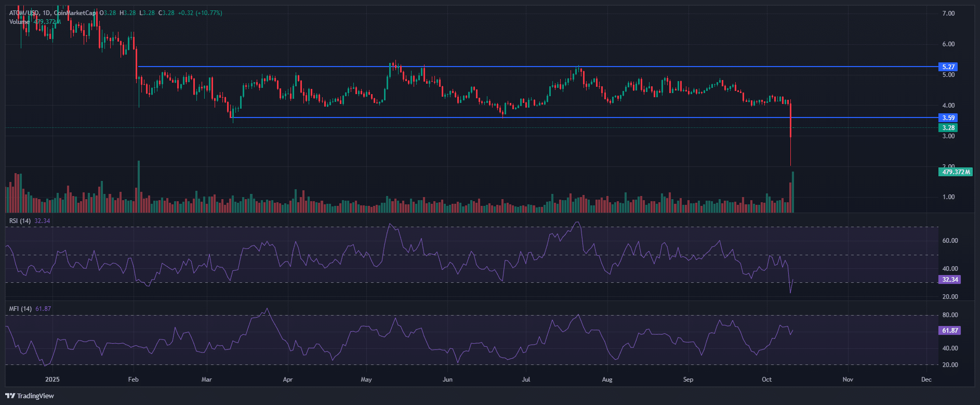Viewport: 980px width, 405px height.
Task: Click the green 3.28 current price tag
Action: click(x=948, y=128)
